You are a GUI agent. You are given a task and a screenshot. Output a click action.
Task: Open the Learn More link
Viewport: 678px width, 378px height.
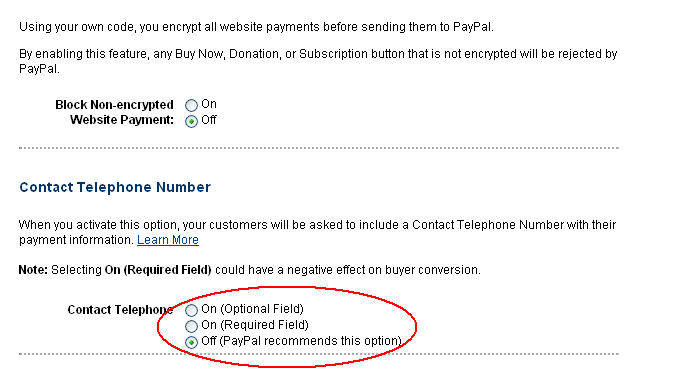point(168,240)
